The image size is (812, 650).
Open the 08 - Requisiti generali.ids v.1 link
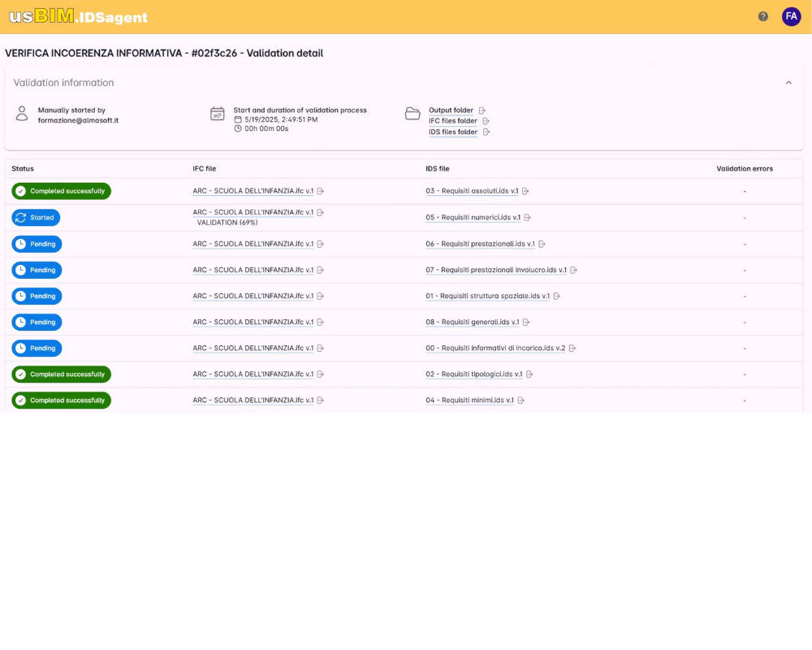tap(473, 323)
